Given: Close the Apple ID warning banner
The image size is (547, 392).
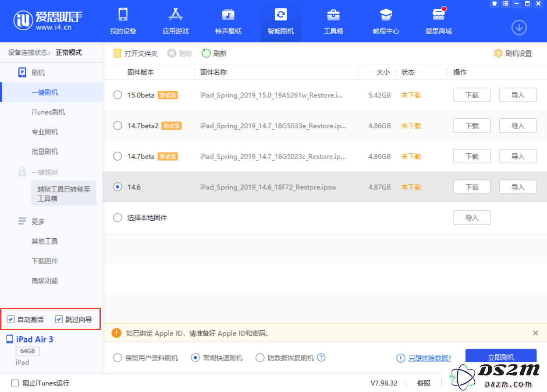Looking at the screenshot, I should (x=535, y=333).
